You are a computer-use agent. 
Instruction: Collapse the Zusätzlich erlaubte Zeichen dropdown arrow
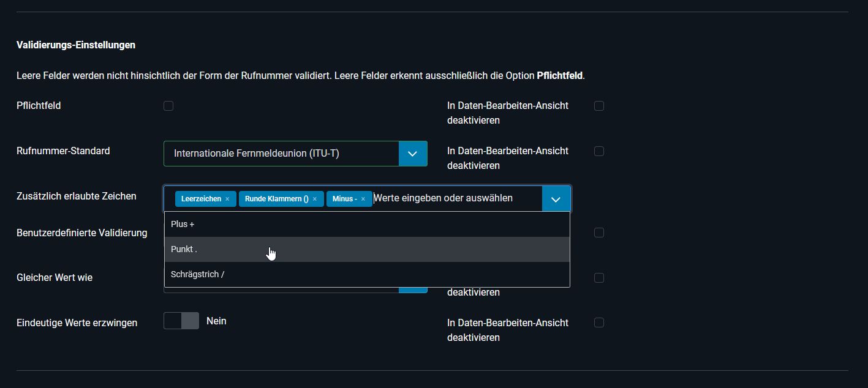pyautogui.click(x=556, y=199)
